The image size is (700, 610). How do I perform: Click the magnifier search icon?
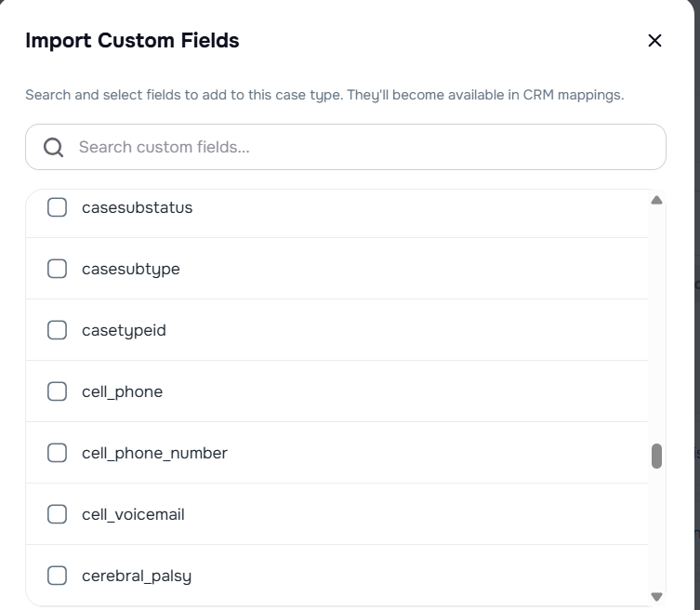53,147
